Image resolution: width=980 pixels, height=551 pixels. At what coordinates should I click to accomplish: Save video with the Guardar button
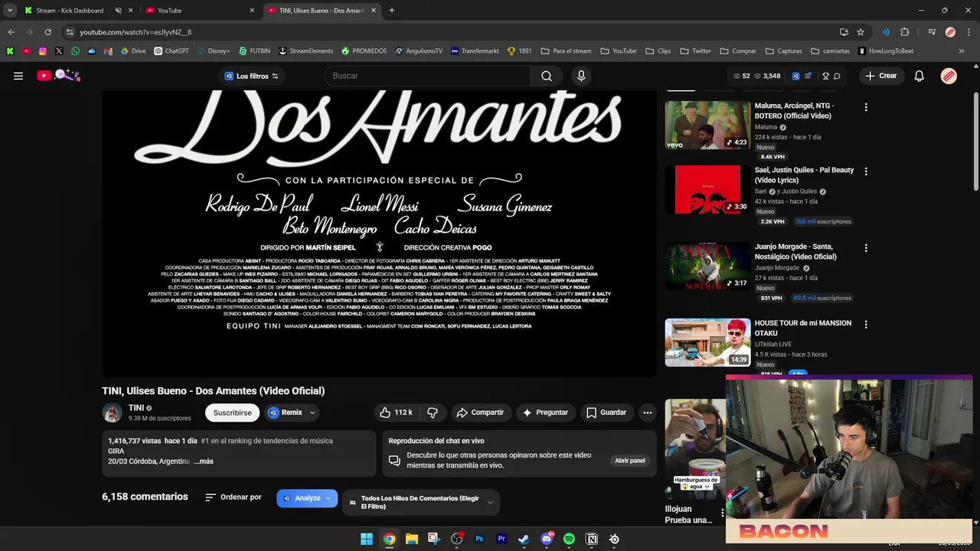coord(606,412)
